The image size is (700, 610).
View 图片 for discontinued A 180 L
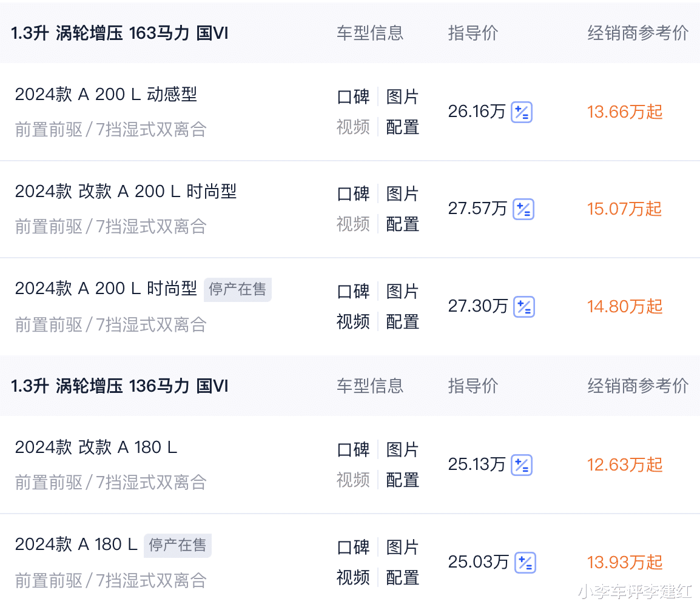click(402, 548)
